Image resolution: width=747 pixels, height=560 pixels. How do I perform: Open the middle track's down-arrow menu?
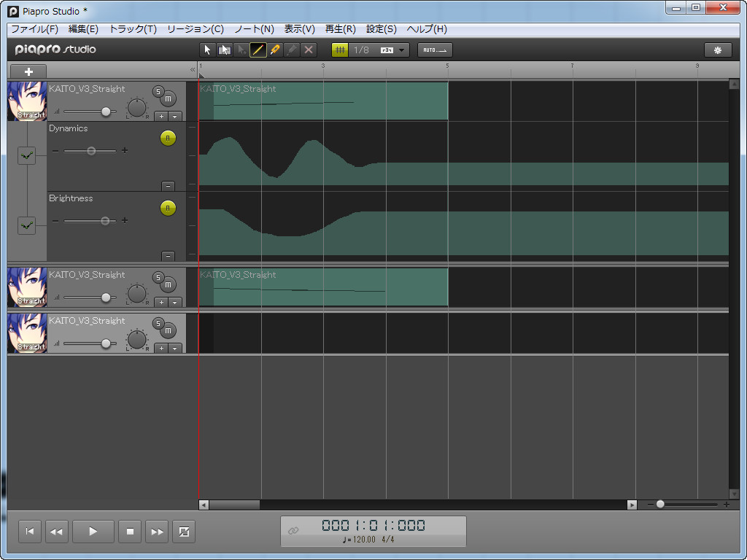pos(175,303)
